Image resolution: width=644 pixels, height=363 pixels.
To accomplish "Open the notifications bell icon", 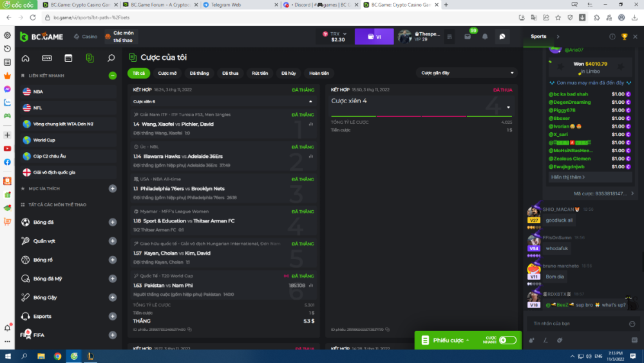I will 485,37.
